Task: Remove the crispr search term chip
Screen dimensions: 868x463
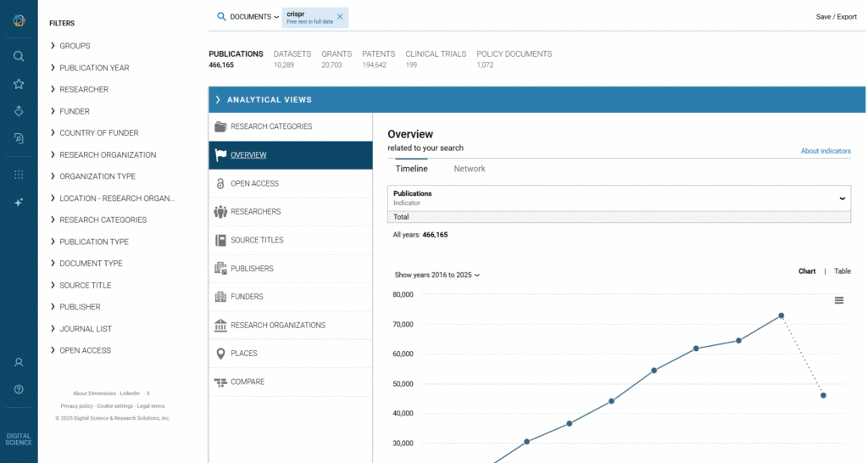Action: (x=340, y=17)
